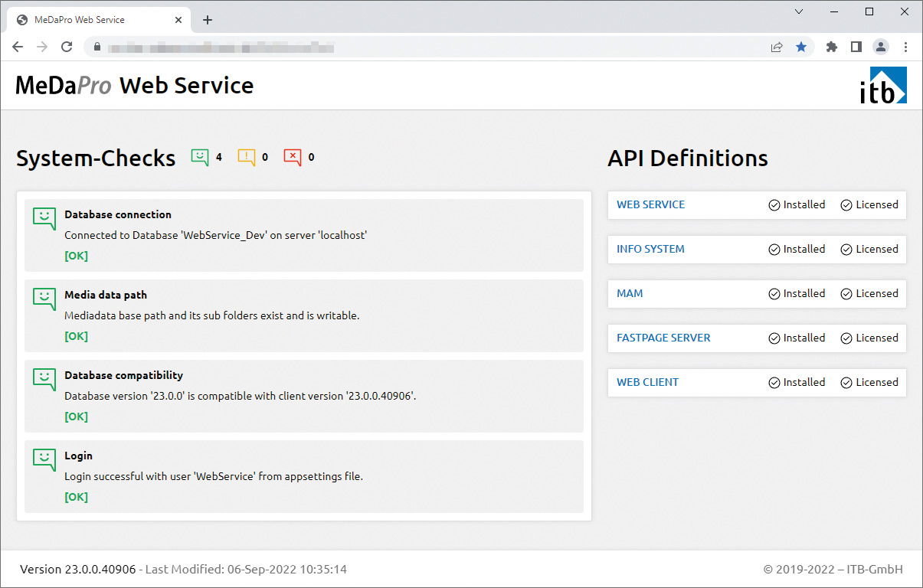923x588 pixels.
Task: View site information via the lock icon
Action: tap(97, 47)
